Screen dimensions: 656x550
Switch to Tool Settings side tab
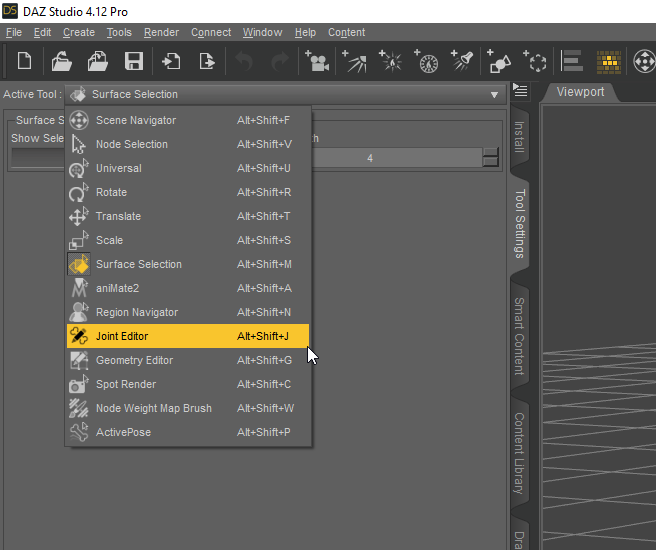(519, 223)
